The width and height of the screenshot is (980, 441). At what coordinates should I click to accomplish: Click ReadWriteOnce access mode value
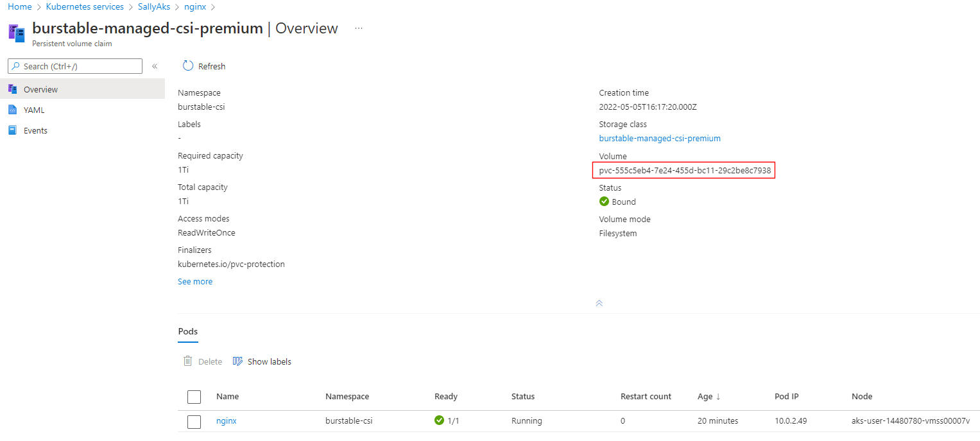[x=207, y=233]
